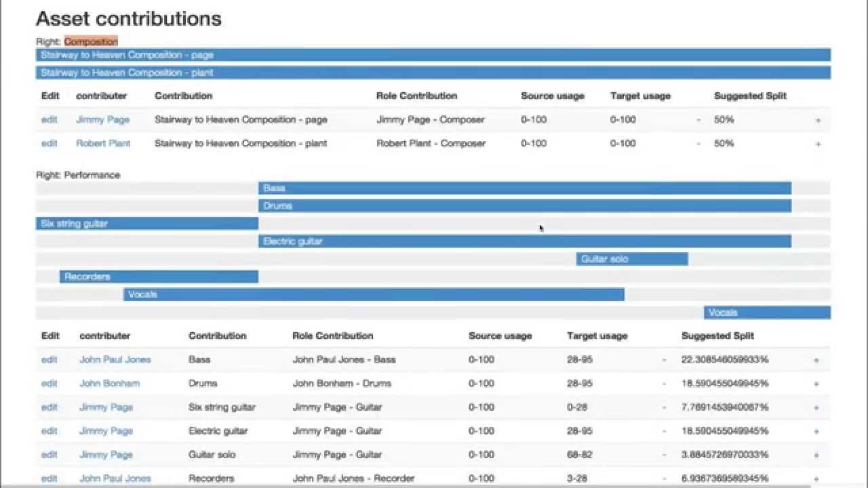Click the plus icon in the Drums row

[x=816, y=384]
